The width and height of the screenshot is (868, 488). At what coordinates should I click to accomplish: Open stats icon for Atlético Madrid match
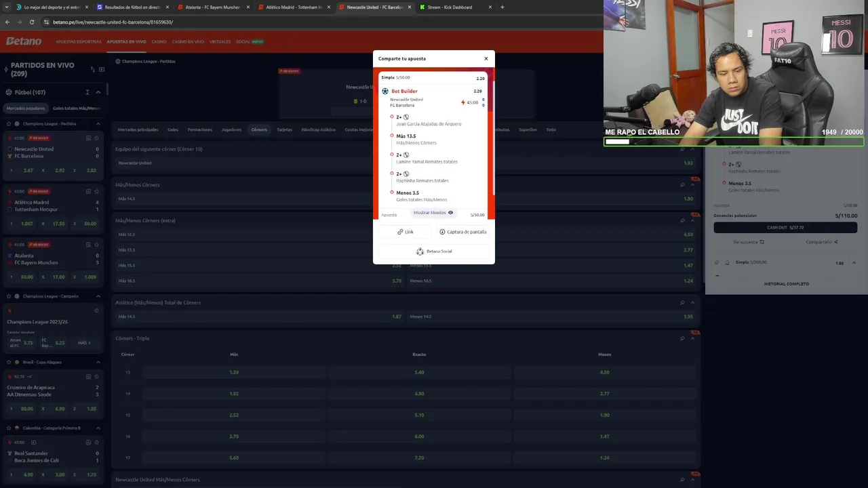pyautogui.click(x=88, y=191)
